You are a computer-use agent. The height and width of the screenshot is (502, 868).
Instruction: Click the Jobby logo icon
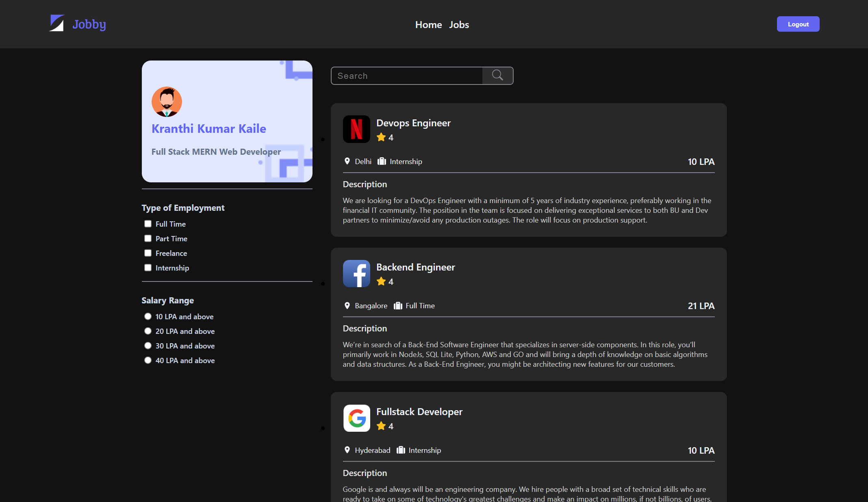pos(57,23)
